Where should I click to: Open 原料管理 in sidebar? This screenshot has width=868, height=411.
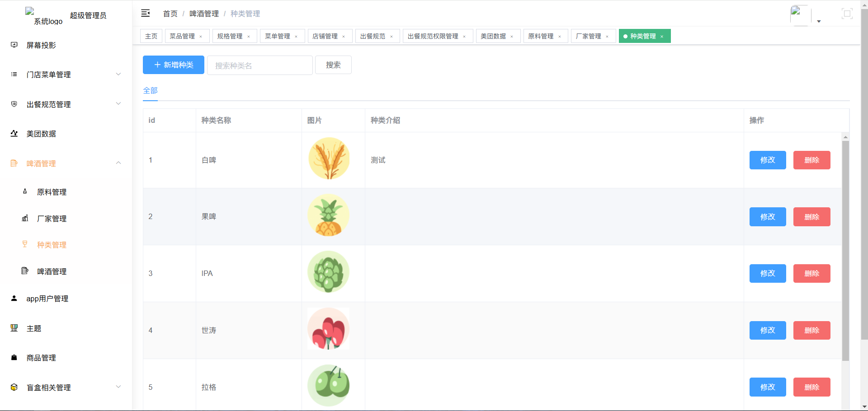[x=52, y=192]
